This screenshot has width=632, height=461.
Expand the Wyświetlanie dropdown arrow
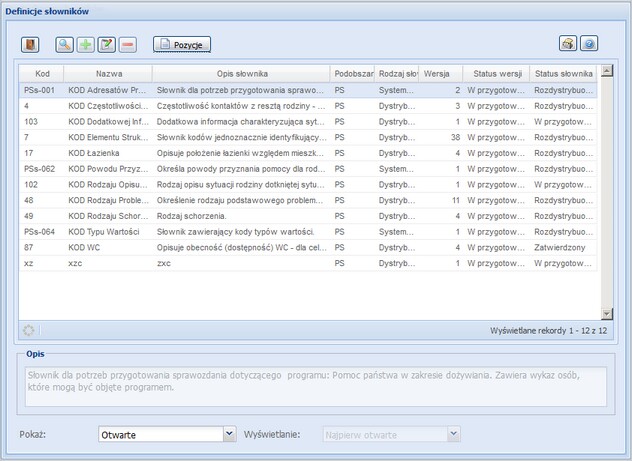pos(453,435)
